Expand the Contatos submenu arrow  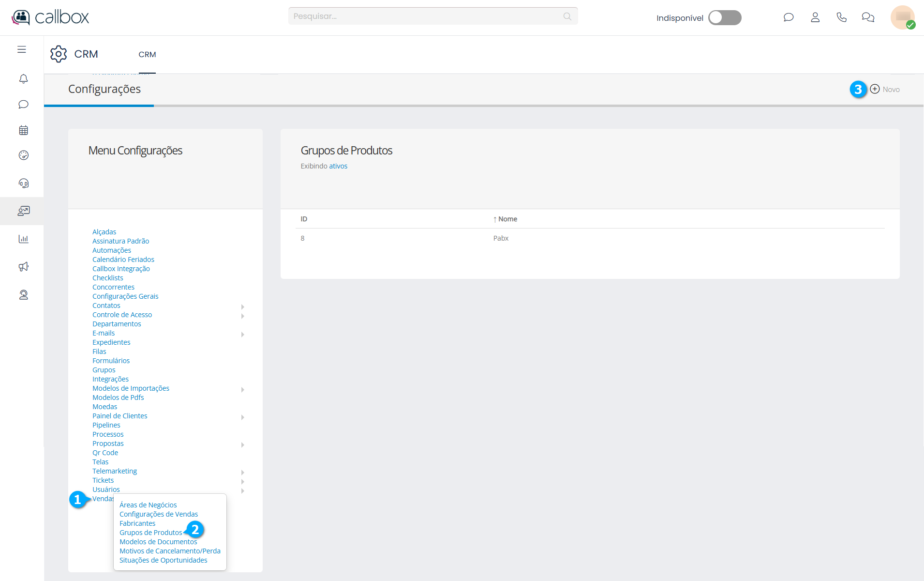(x=242, y=306)
